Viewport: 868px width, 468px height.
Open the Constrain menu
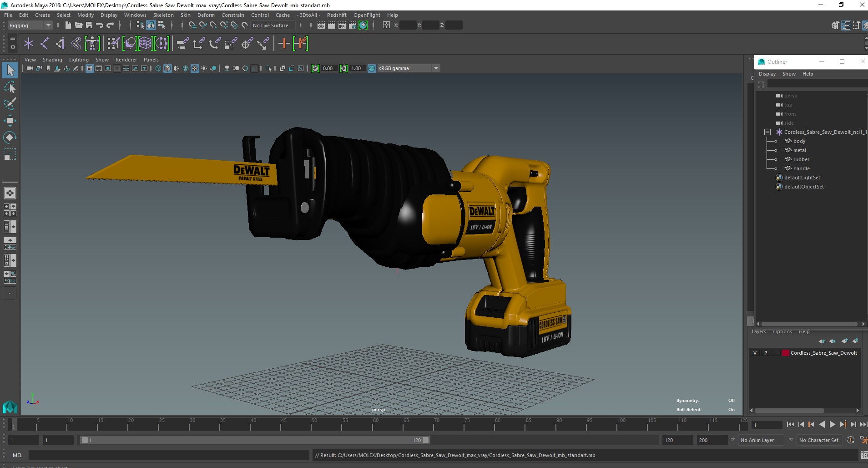[x=232, y=15]
